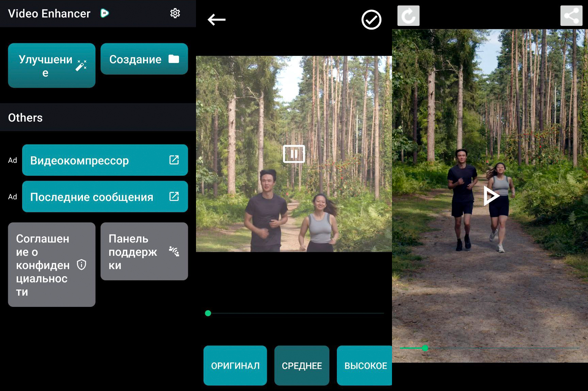Image resolution: width=588 pixels, height=391 pixels.
Task: Select ВЫСОКОЕ quality option
Action: [365, 365]
